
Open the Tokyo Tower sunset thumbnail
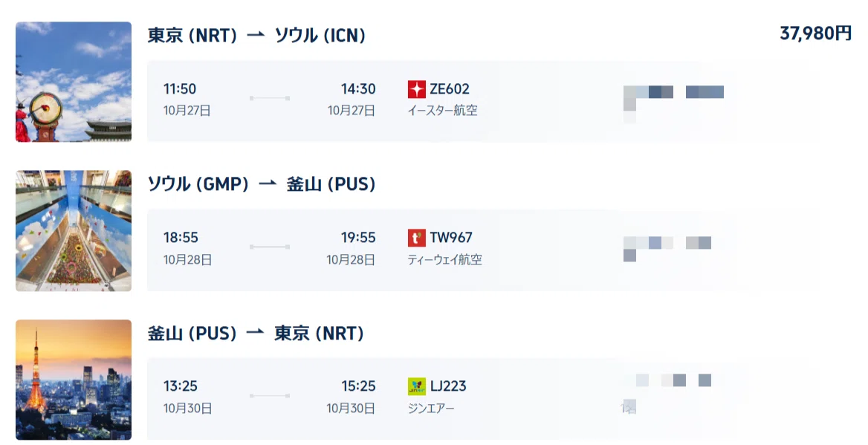pyautogui.click(x=74, y=380)
